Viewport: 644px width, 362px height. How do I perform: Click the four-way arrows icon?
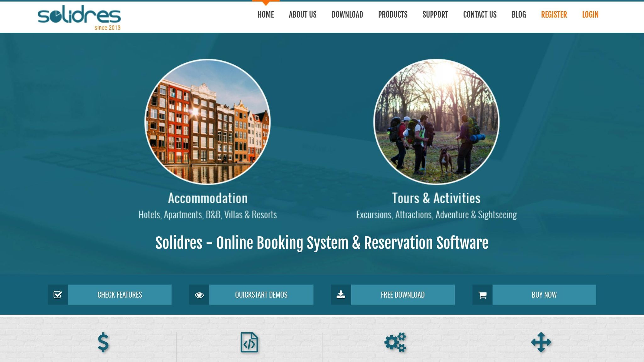point(541,342)
